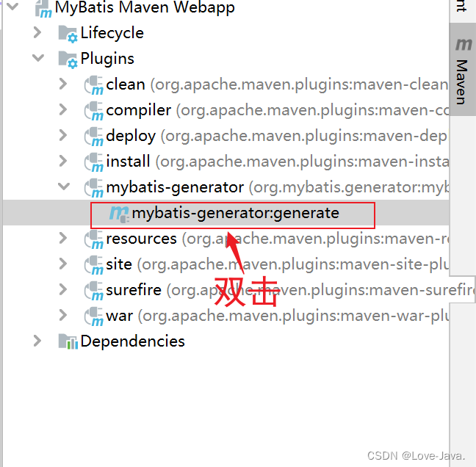
Task: Select the war plugin row text
Action: [277, 316]
